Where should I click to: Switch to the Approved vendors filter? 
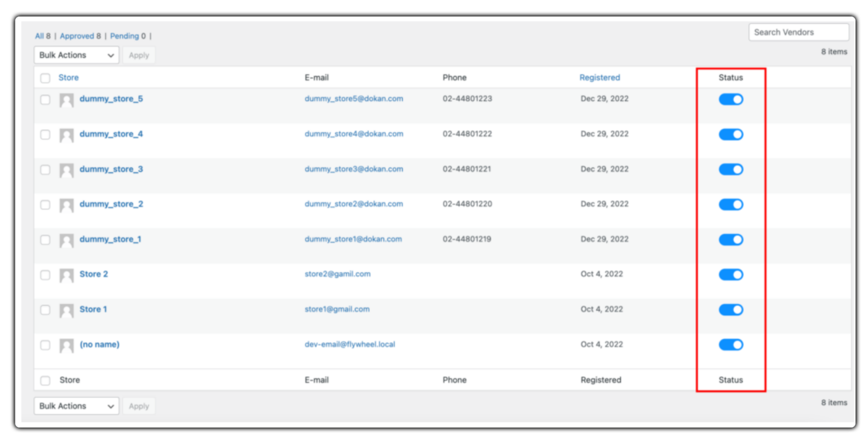coord(77,35)
